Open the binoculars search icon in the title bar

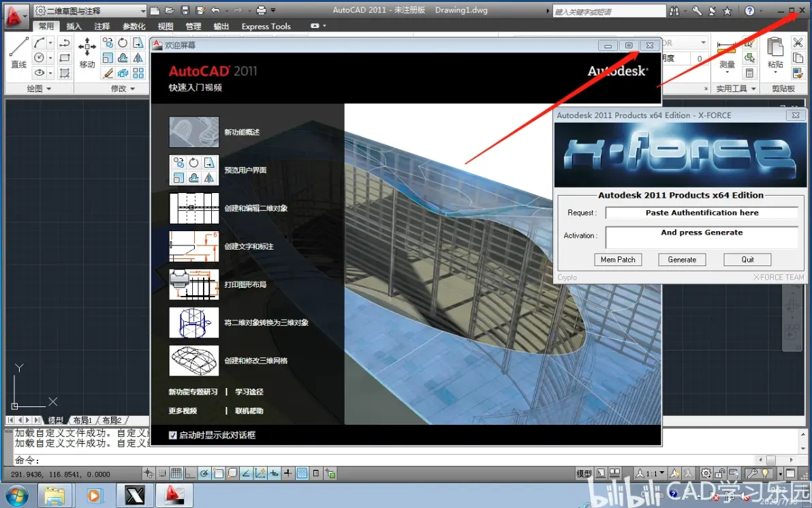click(674, 10)
